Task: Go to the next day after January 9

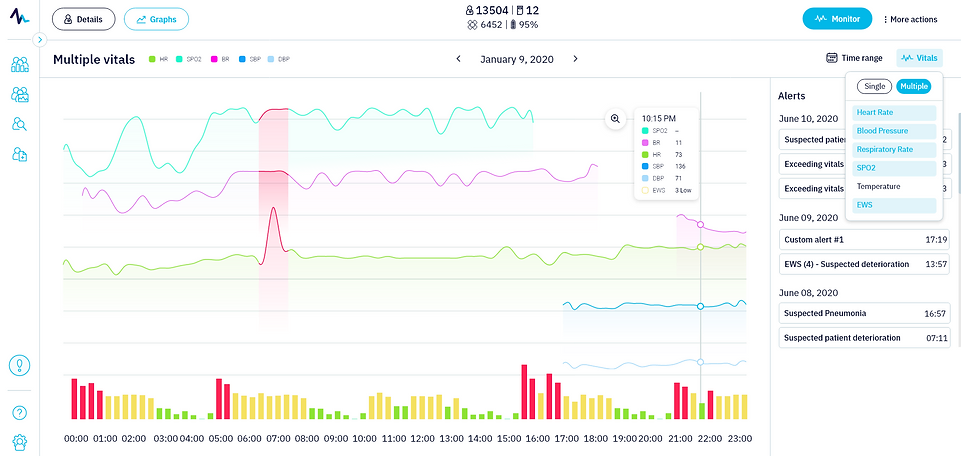Action: tap(575, 59)
